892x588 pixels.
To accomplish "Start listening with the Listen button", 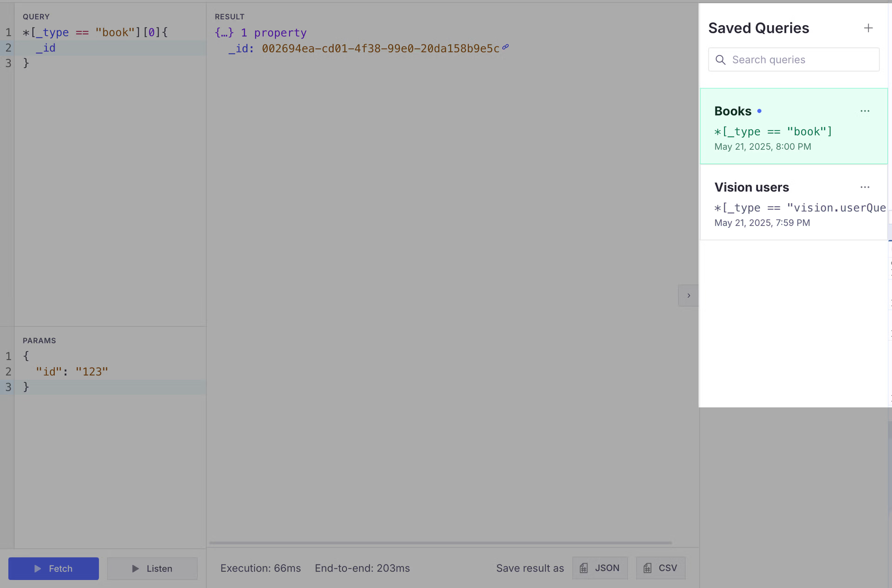I will coord(152,568).
